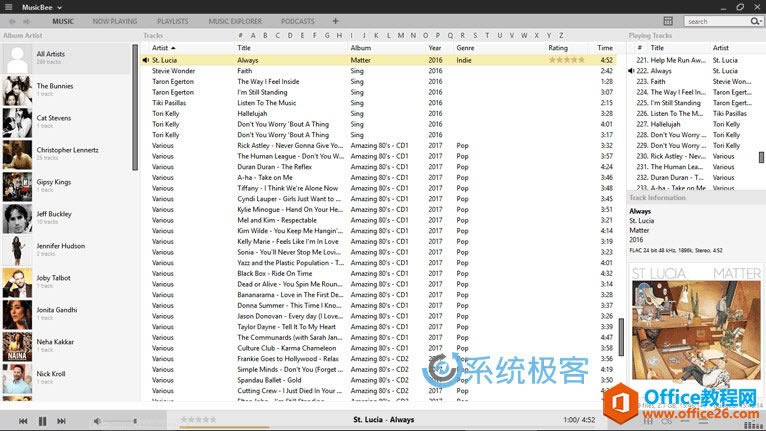The width and height of the screenshot is (766, 431).
Task: Adjust the volume slider
Action: pos(120,421)
